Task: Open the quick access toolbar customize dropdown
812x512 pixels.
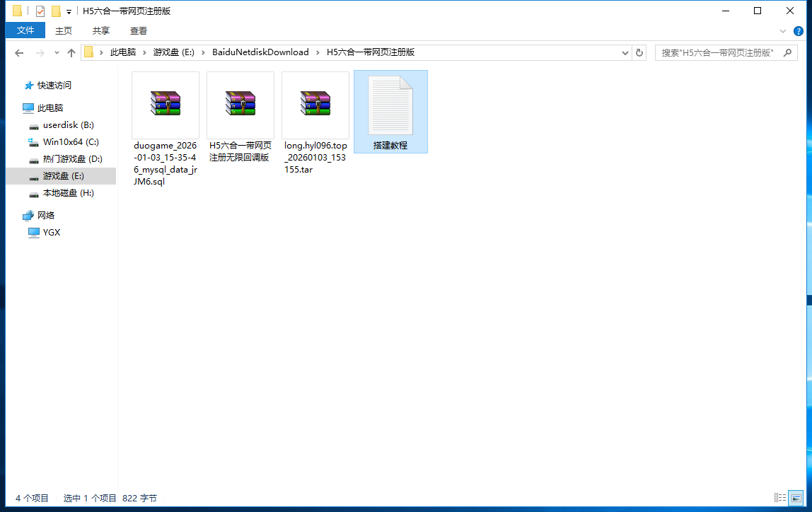Action: pyautogui.click(x=69, y=11)
